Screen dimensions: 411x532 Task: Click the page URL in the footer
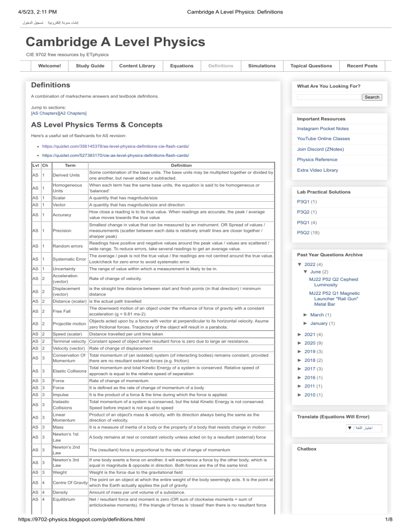pyautogui.click(x=81, y=520)
